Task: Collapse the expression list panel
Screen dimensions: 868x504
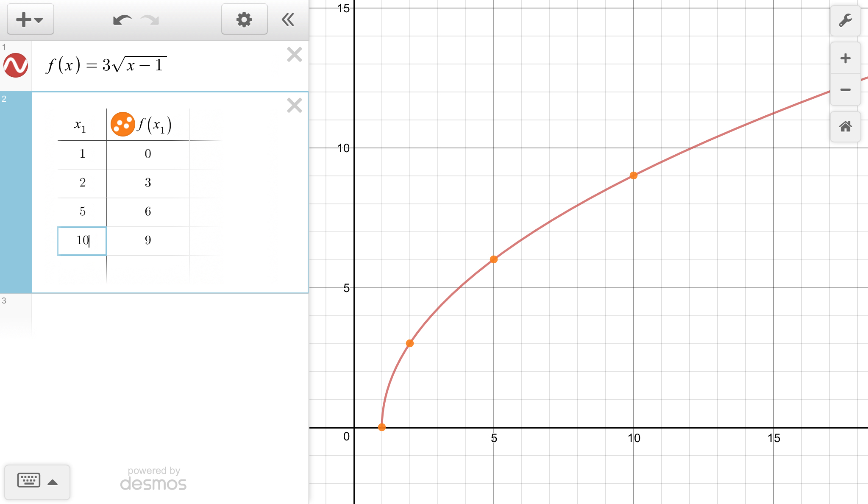Action: click(288, 19)
